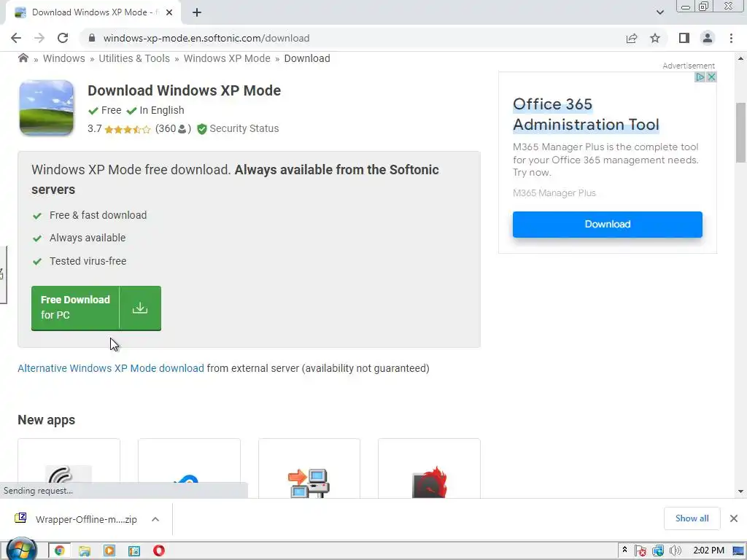The width and height of the screenshot is (747, 560).
Task: Click the address bar URL
Action: click(x=206, y=38)
